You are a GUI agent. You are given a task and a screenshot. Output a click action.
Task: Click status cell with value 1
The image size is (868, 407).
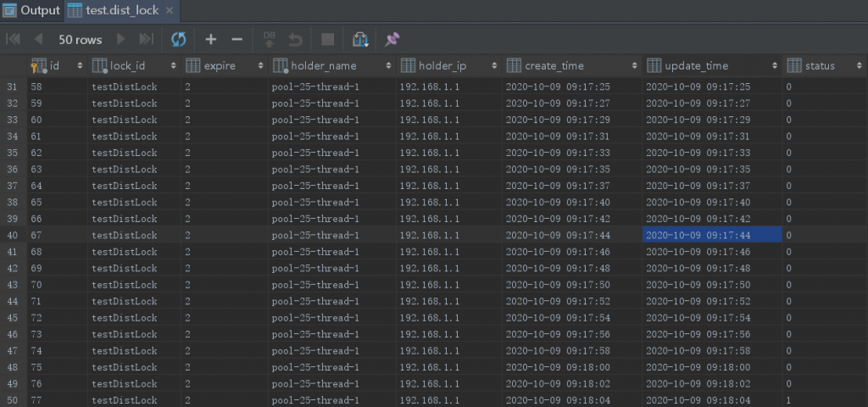click(825, 400)
